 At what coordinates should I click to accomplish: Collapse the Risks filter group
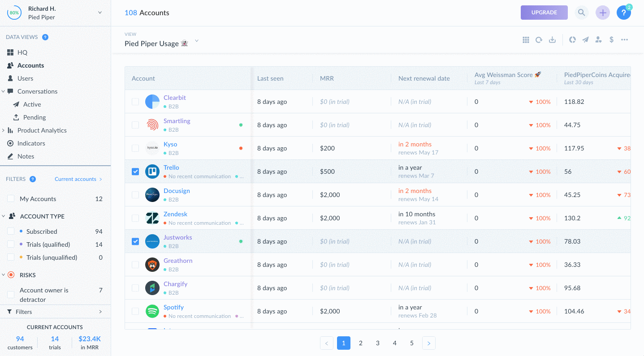[x=3, y=275]
